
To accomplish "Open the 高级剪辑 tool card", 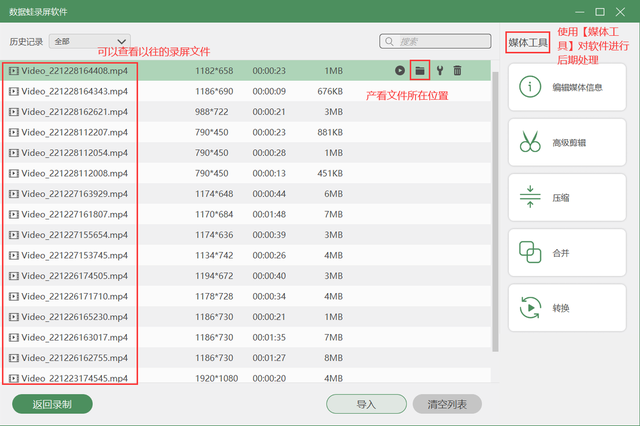I will pos(567,142).
